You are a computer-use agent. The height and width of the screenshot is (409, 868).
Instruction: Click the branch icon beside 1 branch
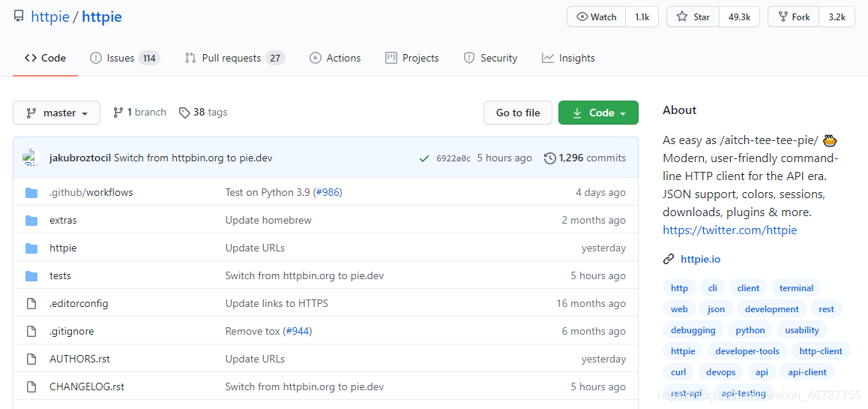(118, 113)
